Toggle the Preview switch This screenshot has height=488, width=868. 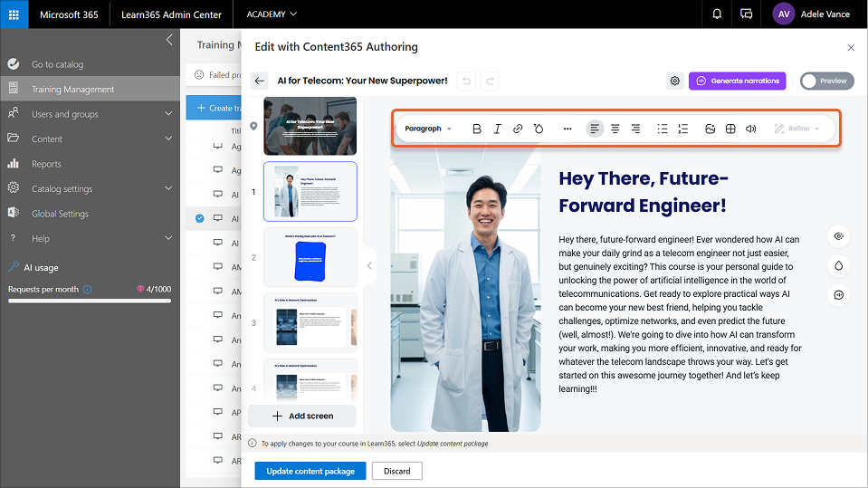pos(826,81)
